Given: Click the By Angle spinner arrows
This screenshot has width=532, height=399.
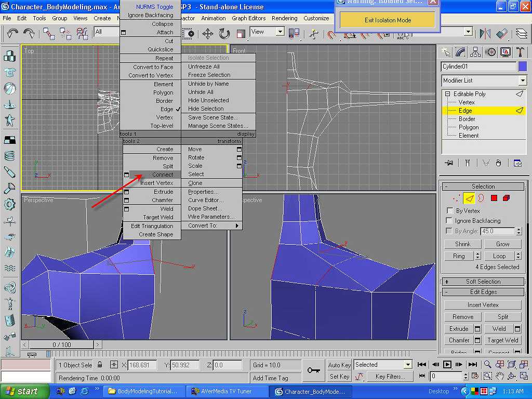Looking at the screenshot, I should coord(518,231).
